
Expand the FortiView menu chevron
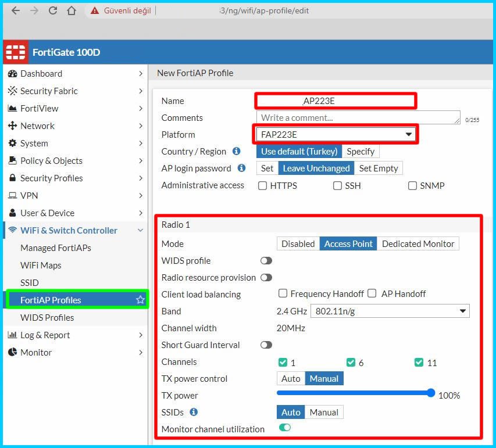coord(141,109)
